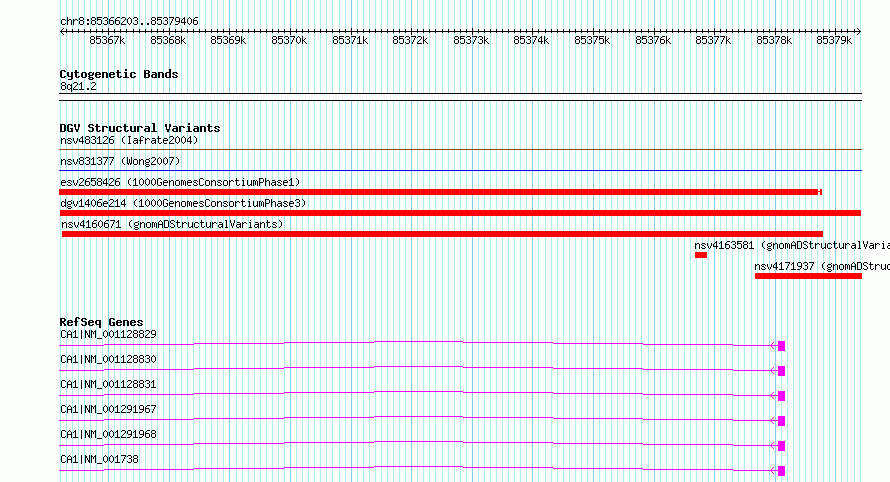Open transcript CA1|NM_001738 label

(99, 459)
